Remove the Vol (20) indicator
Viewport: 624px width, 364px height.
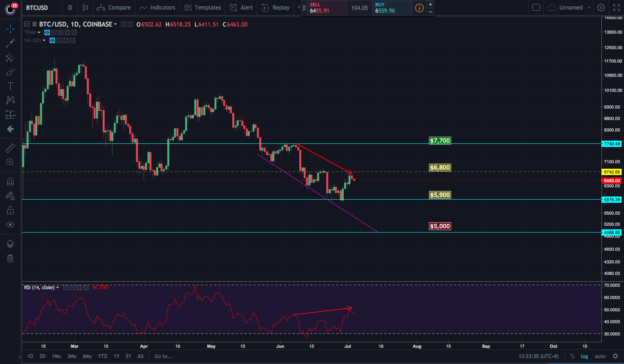[x=73, y=40]
